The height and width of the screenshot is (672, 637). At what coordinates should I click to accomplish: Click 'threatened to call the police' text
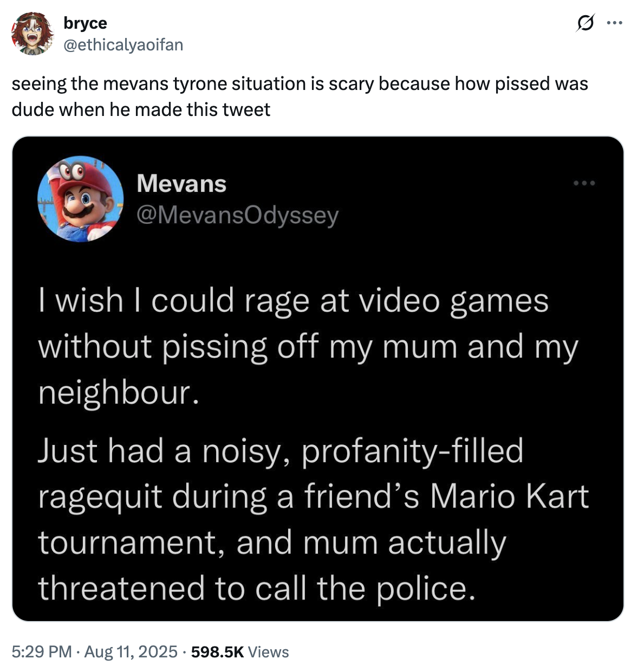(257, 589)
